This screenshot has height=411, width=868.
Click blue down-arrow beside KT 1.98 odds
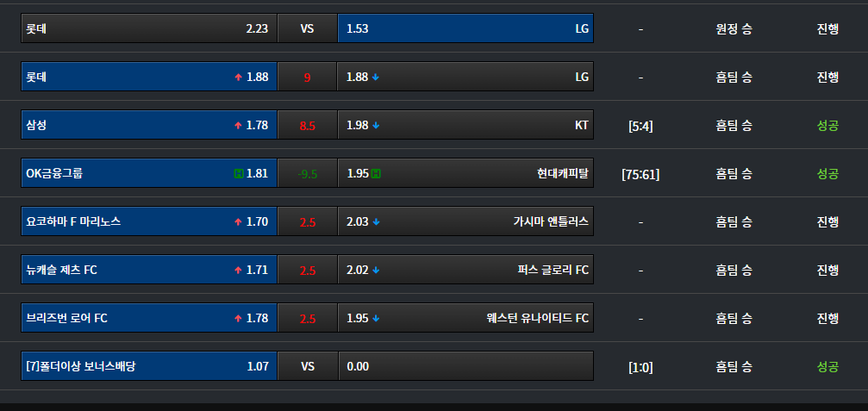[376, 126]
